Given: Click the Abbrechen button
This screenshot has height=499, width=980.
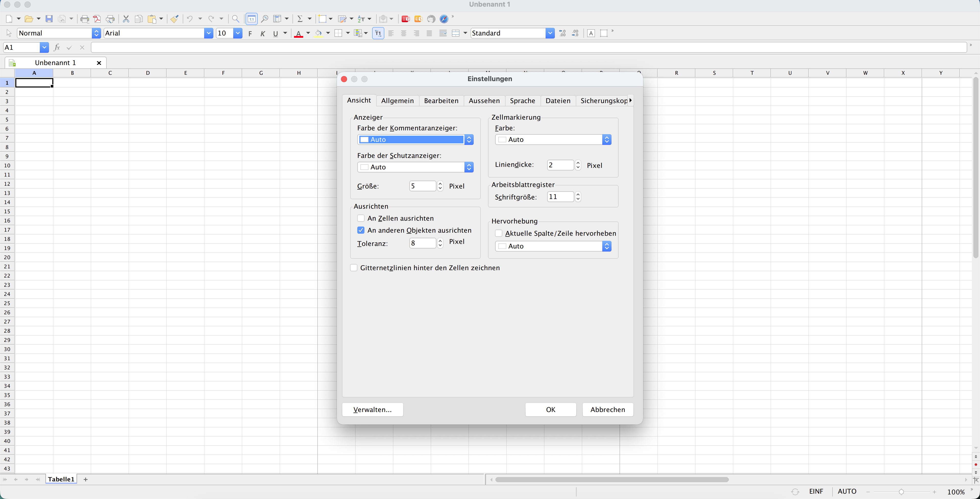Looking at the screenshot, I should pyautogui.click(x=608, y=410).
